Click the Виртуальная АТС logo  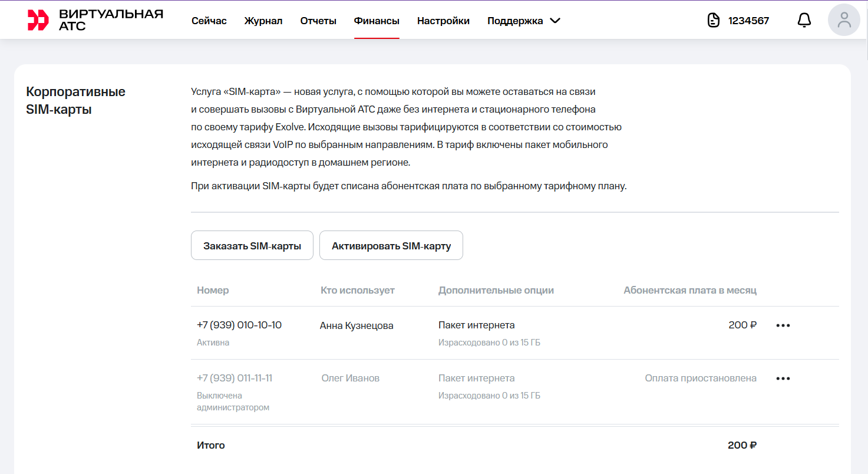95,20
